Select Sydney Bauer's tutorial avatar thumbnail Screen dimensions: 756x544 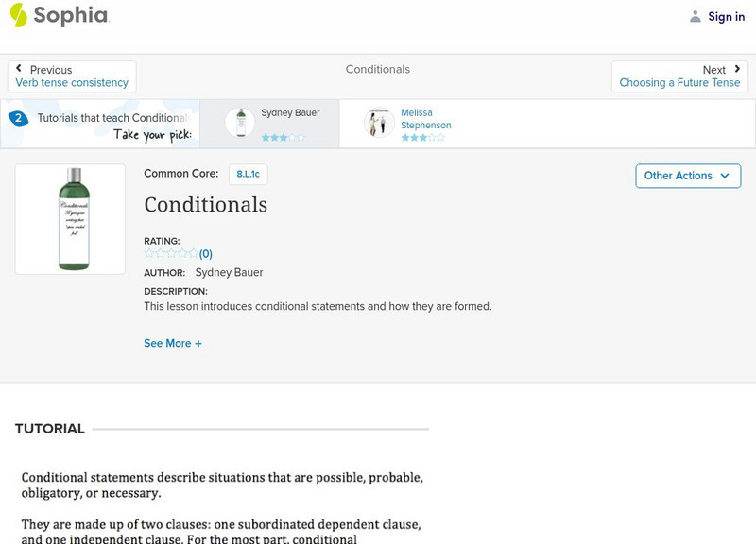[240, 123]
